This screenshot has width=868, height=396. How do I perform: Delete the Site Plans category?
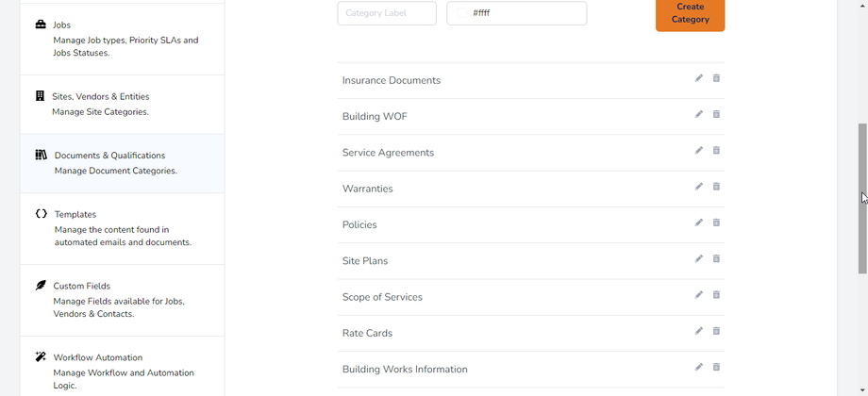pos(716,258)
